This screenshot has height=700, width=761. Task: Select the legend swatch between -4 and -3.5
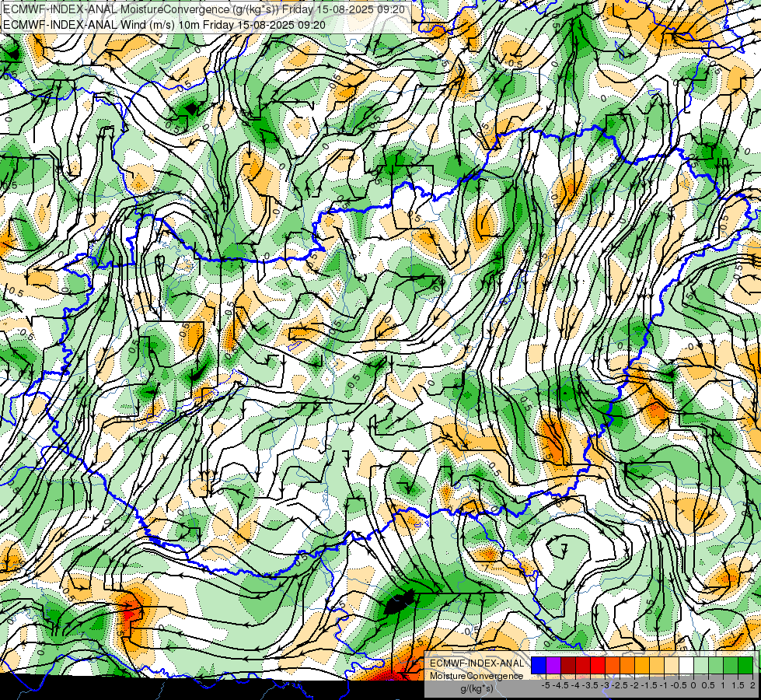pyautogui.click(x=583, y=666)
